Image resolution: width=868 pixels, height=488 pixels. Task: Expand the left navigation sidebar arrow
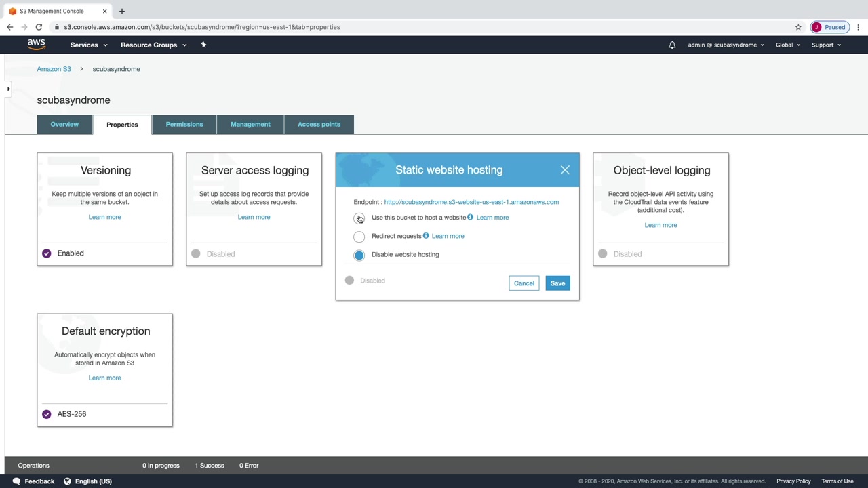8,89
